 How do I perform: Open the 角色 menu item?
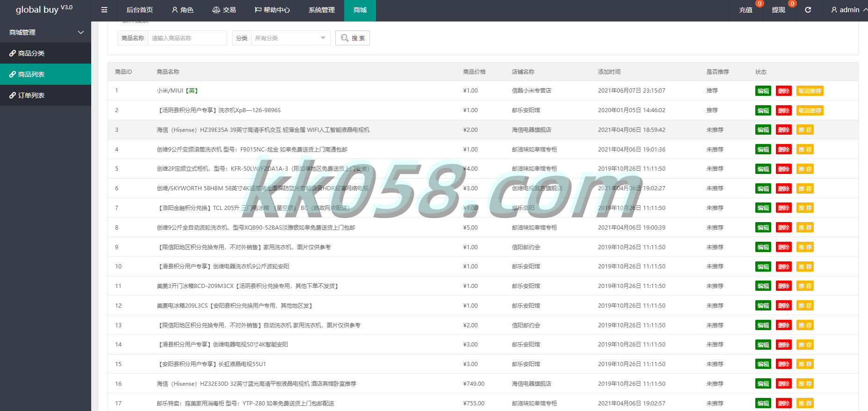(182, 10)
